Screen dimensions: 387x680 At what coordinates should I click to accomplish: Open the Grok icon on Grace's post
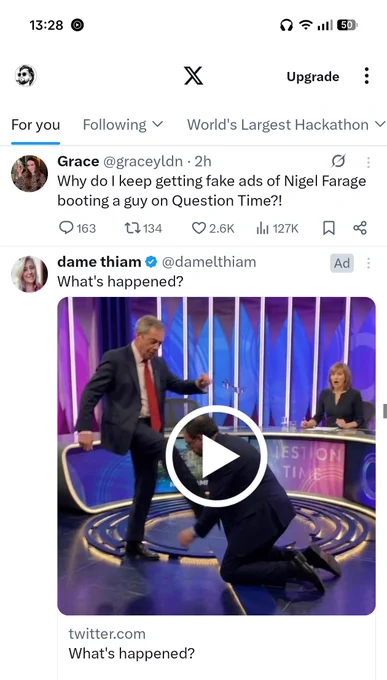point(338,161)
